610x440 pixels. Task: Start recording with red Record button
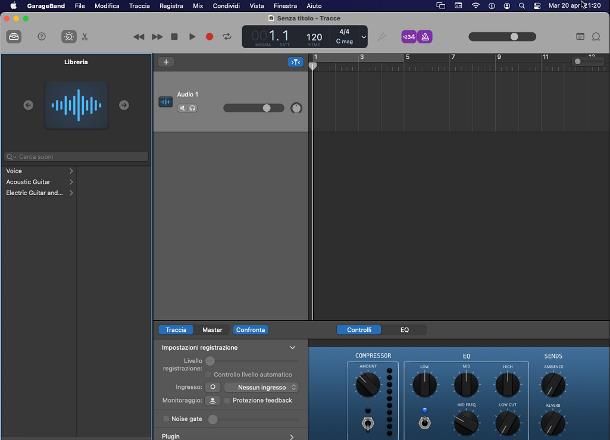point(209,37)
